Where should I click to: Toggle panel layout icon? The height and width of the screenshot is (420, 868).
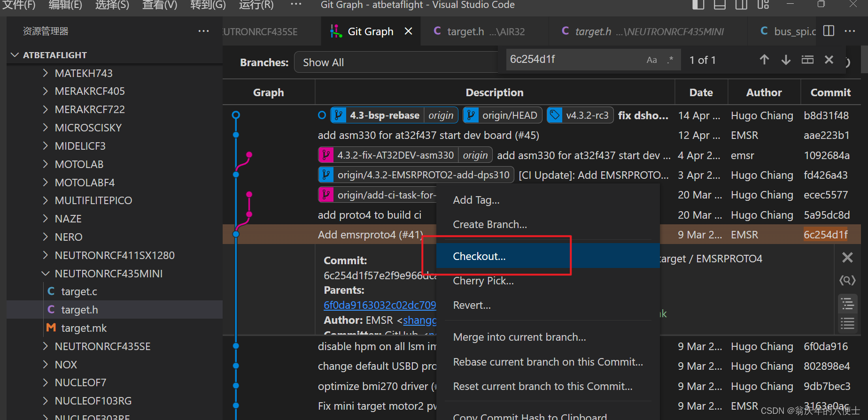tap(720, 5)
